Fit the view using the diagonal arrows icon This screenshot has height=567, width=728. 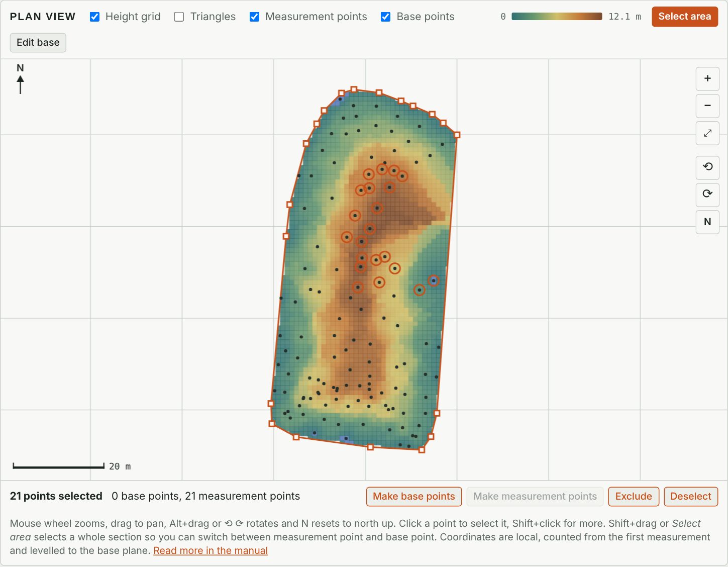pyautogui.click(x=707, y=133)
